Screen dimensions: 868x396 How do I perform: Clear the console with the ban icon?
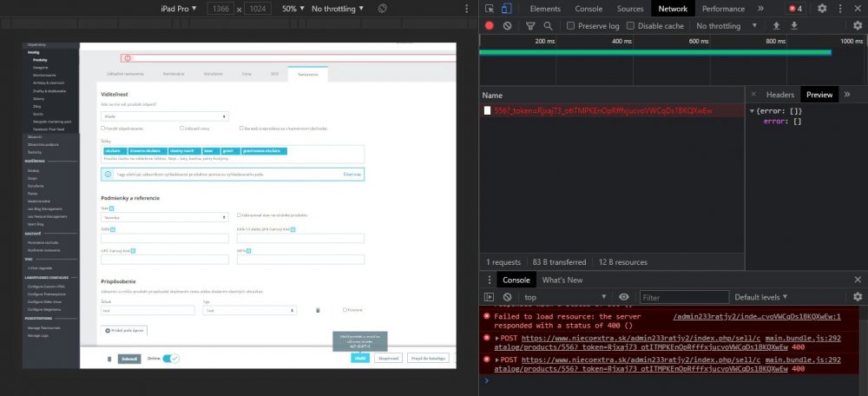(x=507, y=297)
